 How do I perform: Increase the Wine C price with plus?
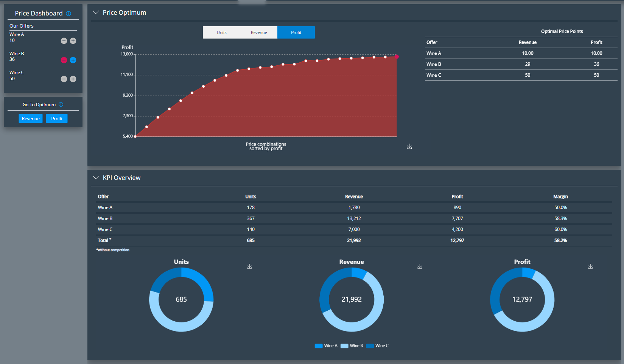pos(73,79)
